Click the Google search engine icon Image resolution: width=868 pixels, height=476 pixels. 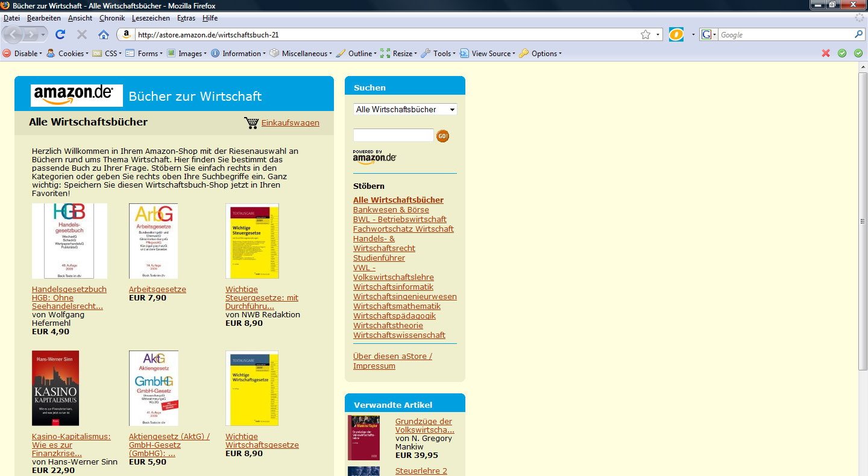(x=706, y=34)
